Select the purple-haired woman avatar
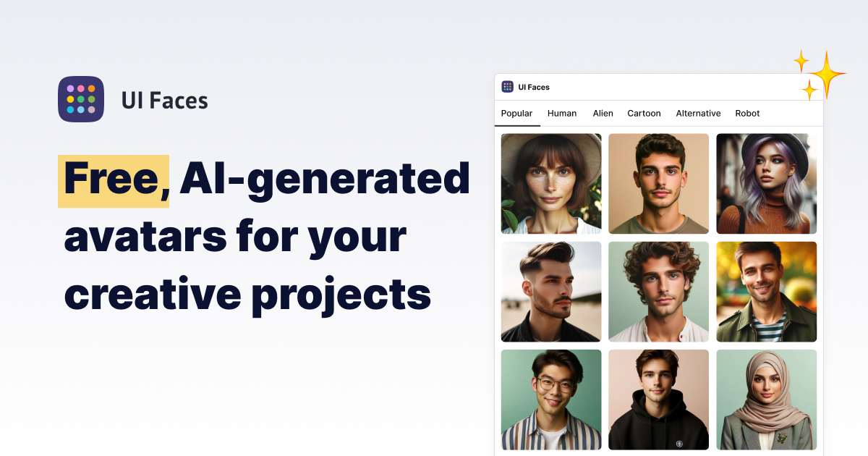 (767, 184)
